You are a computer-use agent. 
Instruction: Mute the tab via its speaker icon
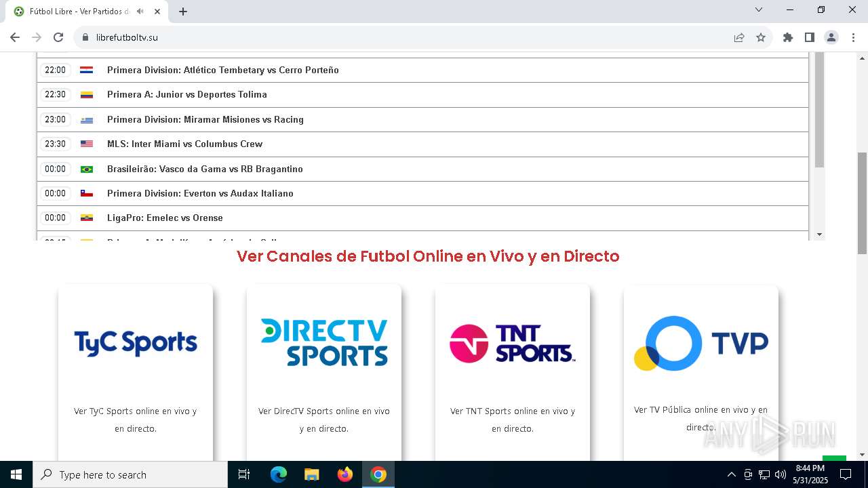pyautogui.click(x=140, y=12)
